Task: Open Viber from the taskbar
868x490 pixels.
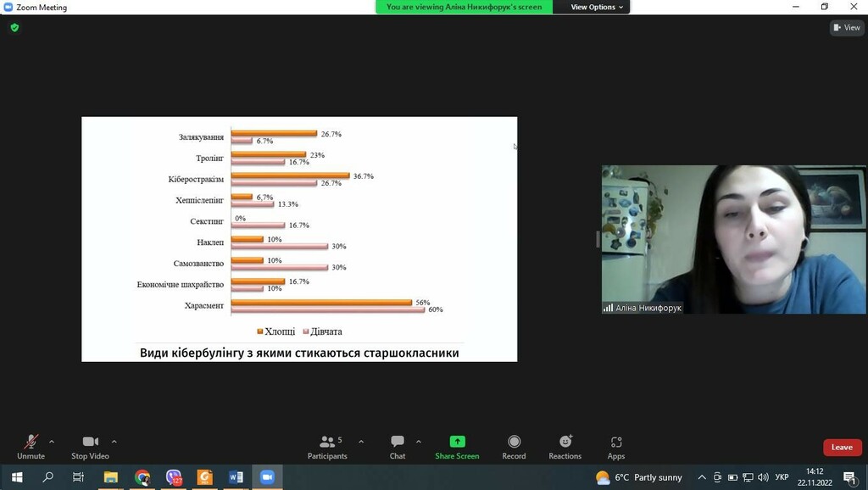Action: [174, 477]
